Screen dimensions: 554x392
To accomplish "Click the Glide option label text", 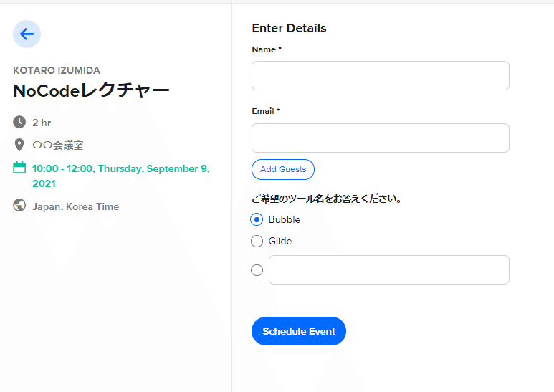I will click(x=280, y=242).
